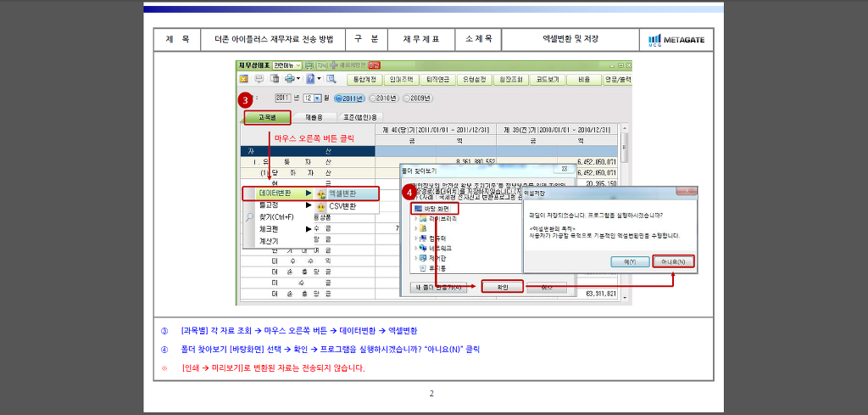Click the copy/clipboard toolbar icon
The image size is (868, 415).
pos(274,79)
